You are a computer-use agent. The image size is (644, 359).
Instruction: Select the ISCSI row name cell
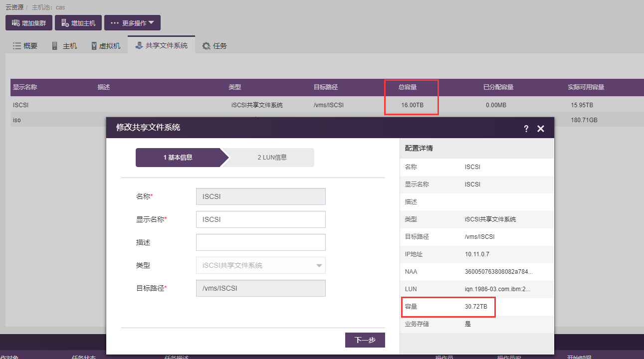pos(21,105)
